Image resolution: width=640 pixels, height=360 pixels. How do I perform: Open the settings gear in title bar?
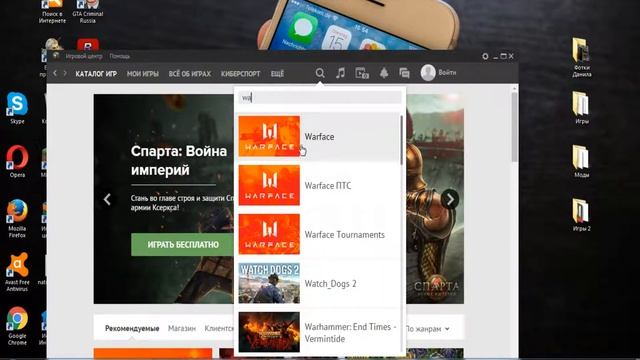[x=485, y=56]
